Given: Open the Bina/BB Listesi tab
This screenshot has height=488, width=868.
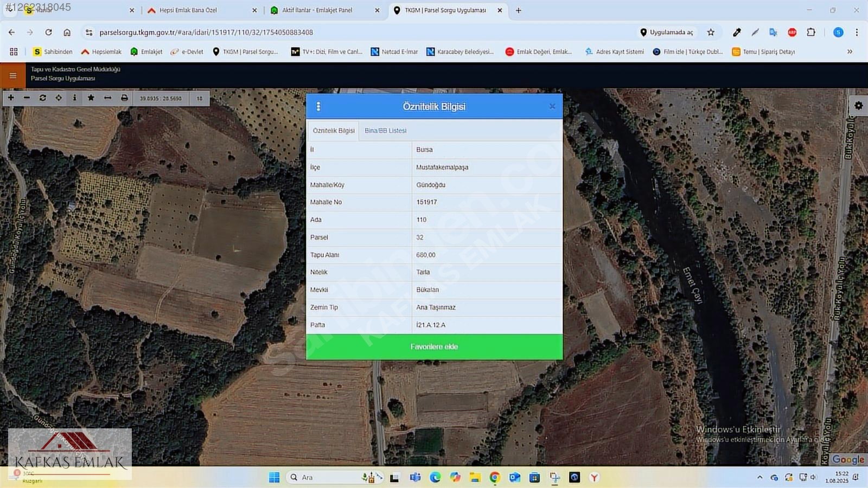Looking at the screenshot, I should (x=386, y=131).
